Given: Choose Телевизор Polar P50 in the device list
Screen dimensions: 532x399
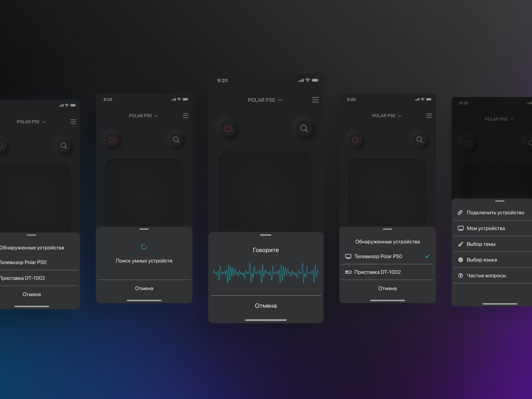Looking at the screenshot, I should point(378,256).
